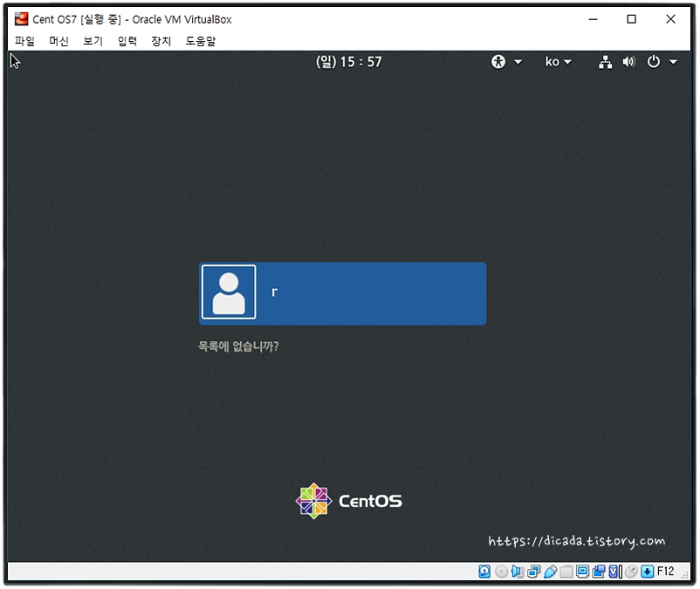Viewport: 700px width, 589px height.
Task: Click the recording status icon
Action: point(599,572)
